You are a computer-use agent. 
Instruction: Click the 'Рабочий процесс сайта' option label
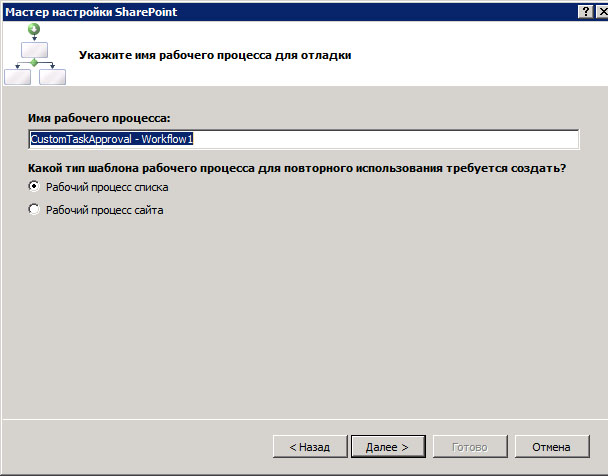coord(105,210)
